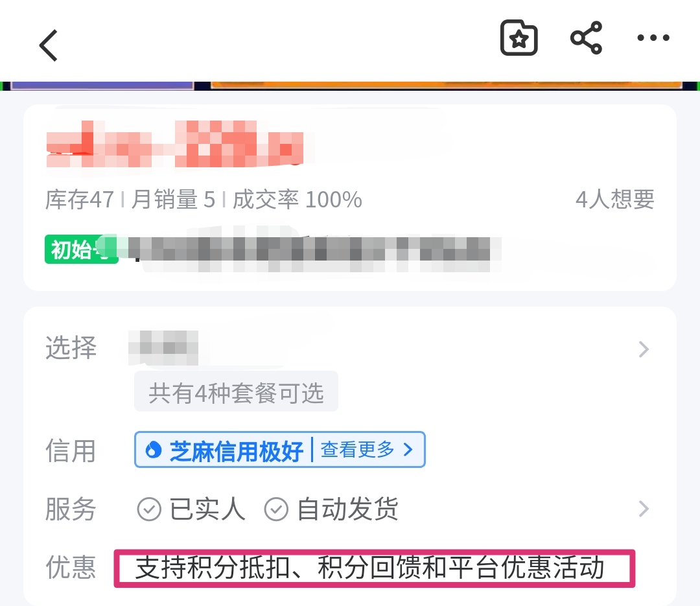The width and height of the screenshot is (700, 606).
Task: Tap the 共有4种套餐可选 chip
Action: tap(236, 393)
